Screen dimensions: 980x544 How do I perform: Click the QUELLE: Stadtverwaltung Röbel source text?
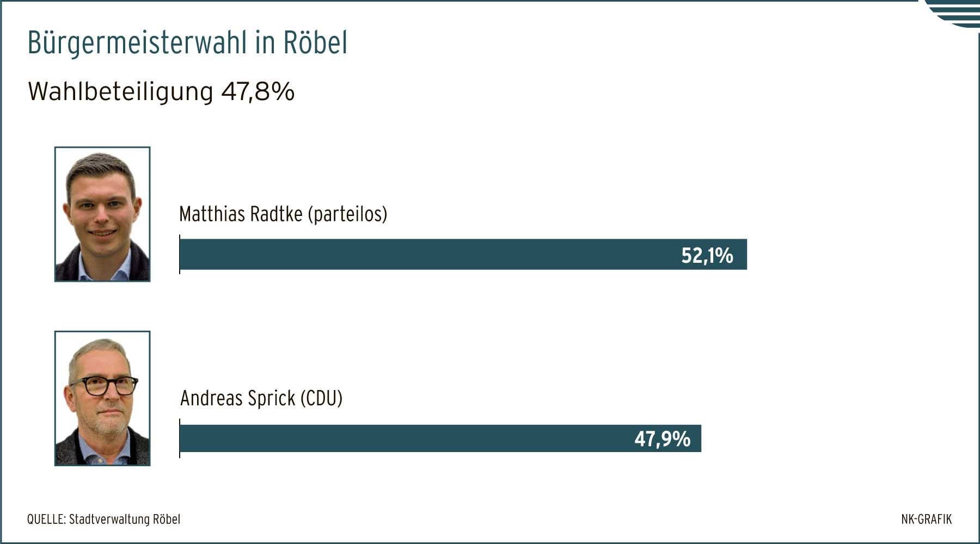(x=103, y=519)
